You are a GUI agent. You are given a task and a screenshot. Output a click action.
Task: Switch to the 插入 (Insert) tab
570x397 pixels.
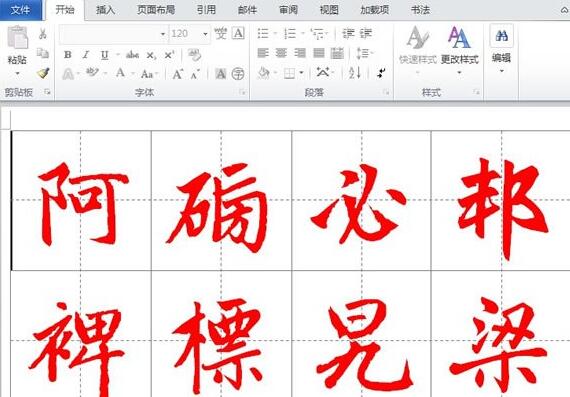pos(105,10)
